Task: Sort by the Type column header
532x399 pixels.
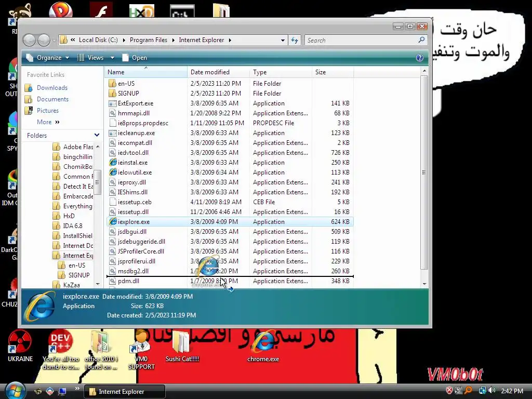Action: [x=281, y=72]
